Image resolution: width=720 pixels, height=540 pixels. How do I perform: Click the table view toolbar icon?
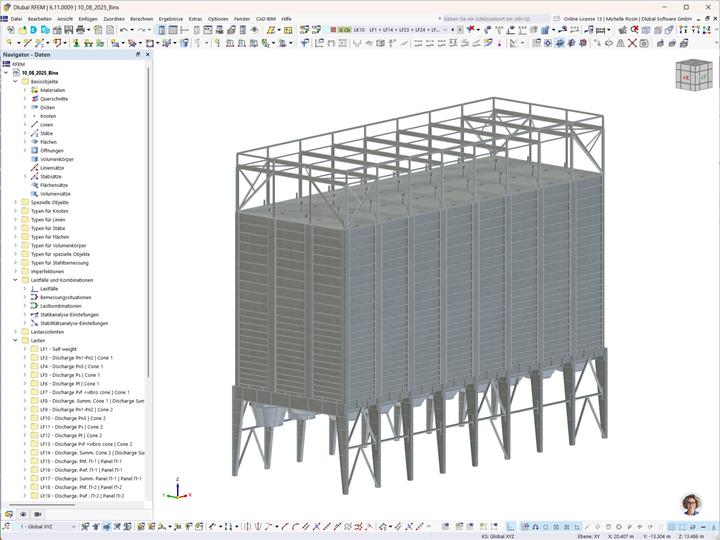point(173,30)
